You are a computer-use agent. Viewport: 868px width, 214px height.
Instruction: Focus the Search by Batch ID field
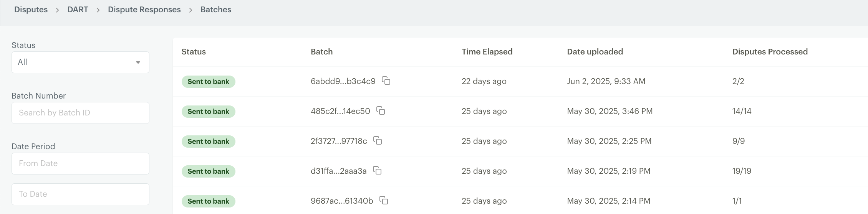(80, 113)
